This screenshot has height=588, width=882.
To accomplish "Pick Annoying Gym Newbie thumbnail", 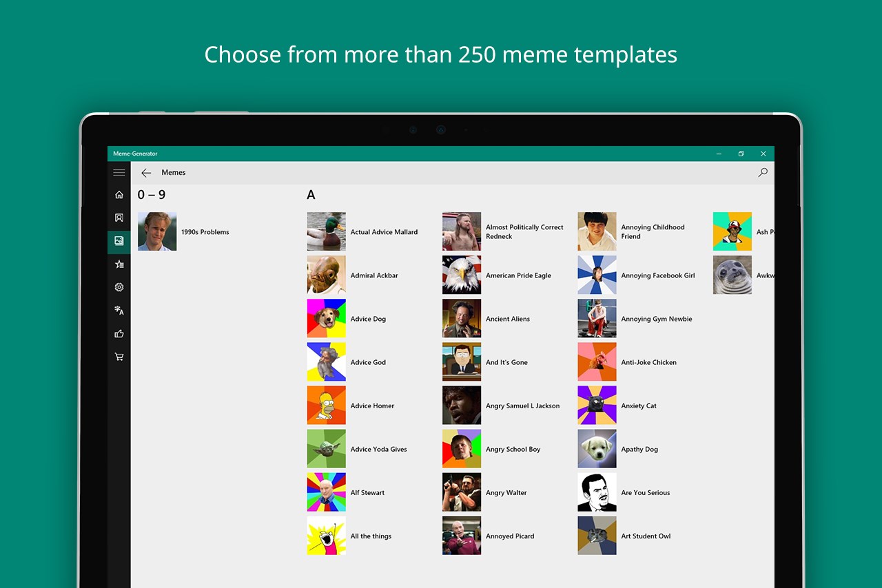I will pos(597,318).
